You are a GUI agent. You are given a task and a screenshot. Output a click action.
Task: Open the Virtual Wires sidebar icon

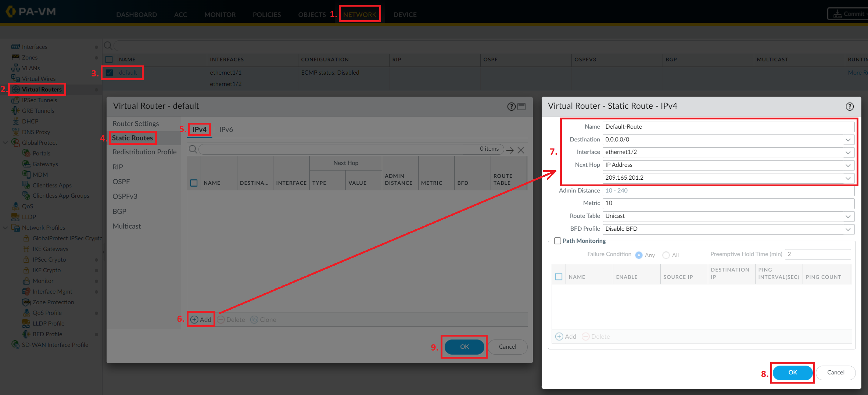coord(15,78)
